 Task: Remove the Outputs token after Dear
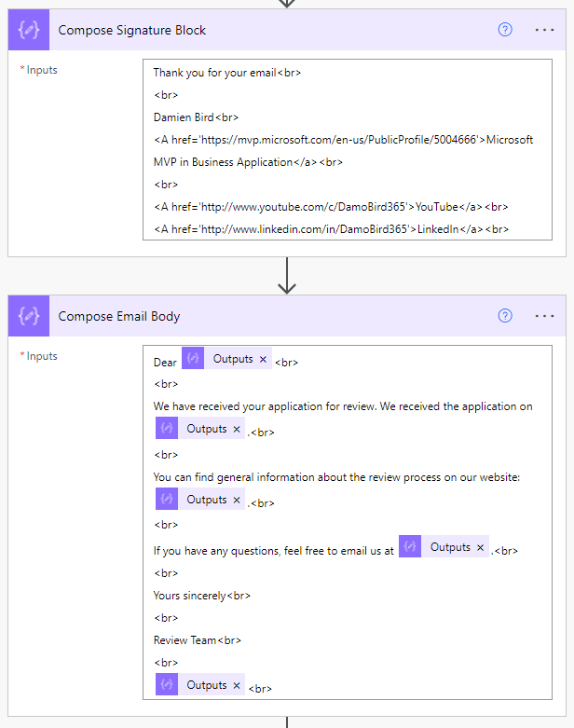point(263,359)
